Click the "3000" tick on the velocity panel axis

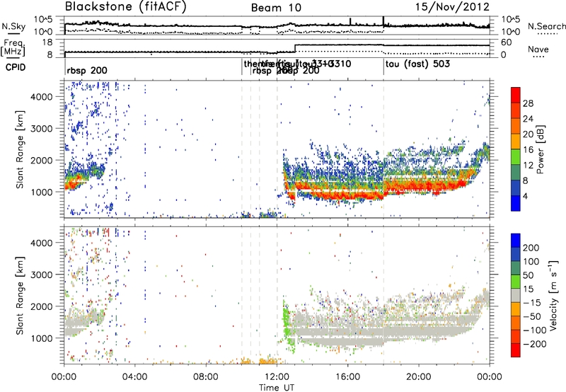coord(42,275)
